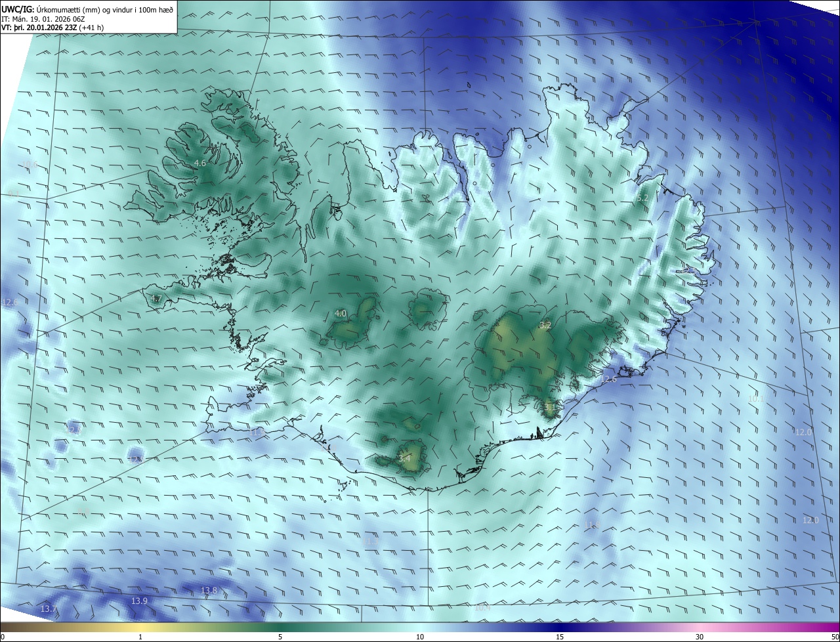
Task: Click the 3.4 value label on Mýrdalsjökull
Action: pyautogui.click(x=404, y=458)
